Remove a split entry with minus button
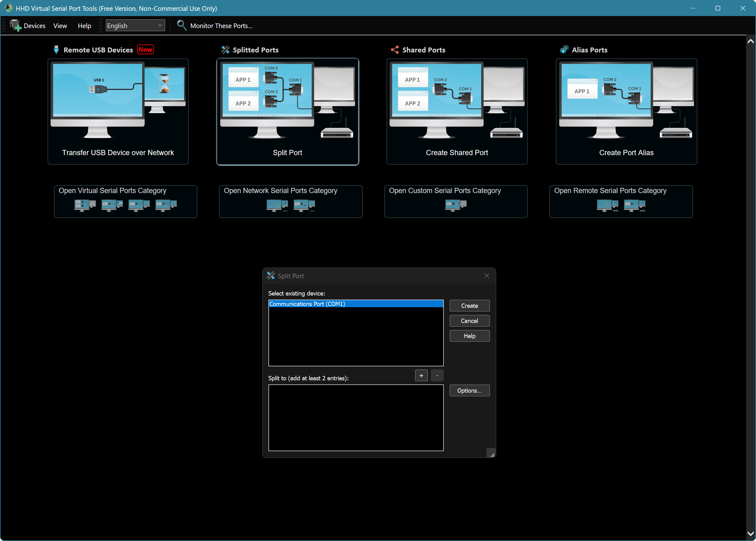This screenshot has height=541, width=756. 437,375
